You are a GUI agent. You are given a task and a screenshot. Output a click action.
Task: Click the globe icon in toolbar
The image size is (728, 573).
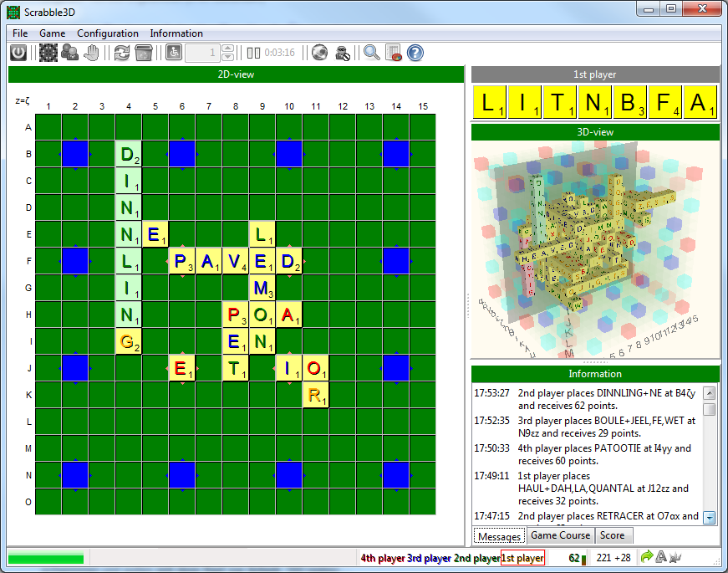click(319, 53)
